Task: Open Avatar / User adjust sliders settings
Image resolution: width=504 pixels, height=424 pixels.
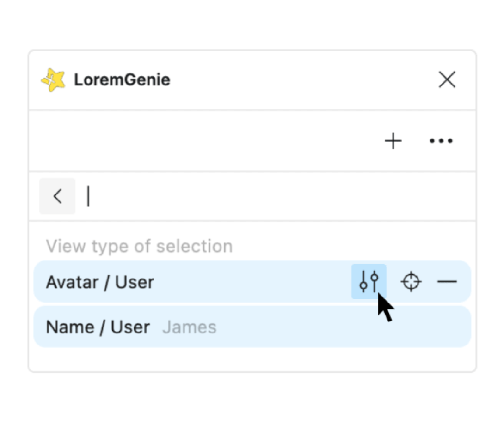Action: (369, 282)
